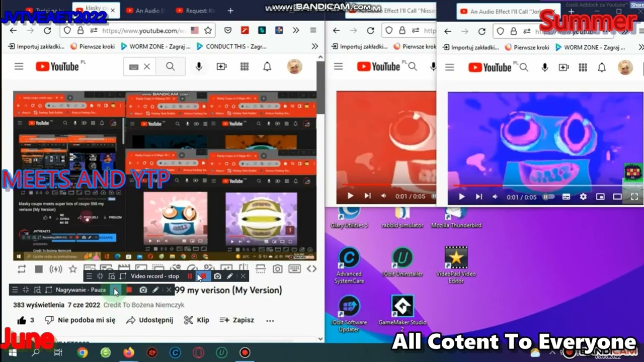This screenshot has height=362, width=644.
Task: Click address bar in left Firefox window
Action: tap(138, 30)
